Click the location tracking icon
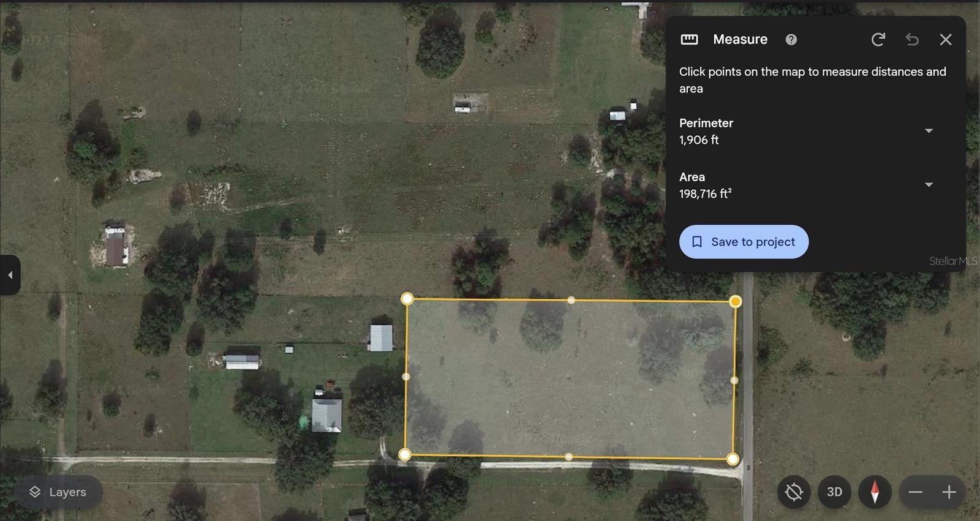The image size is (980, 521). click(x=794, y=492)
